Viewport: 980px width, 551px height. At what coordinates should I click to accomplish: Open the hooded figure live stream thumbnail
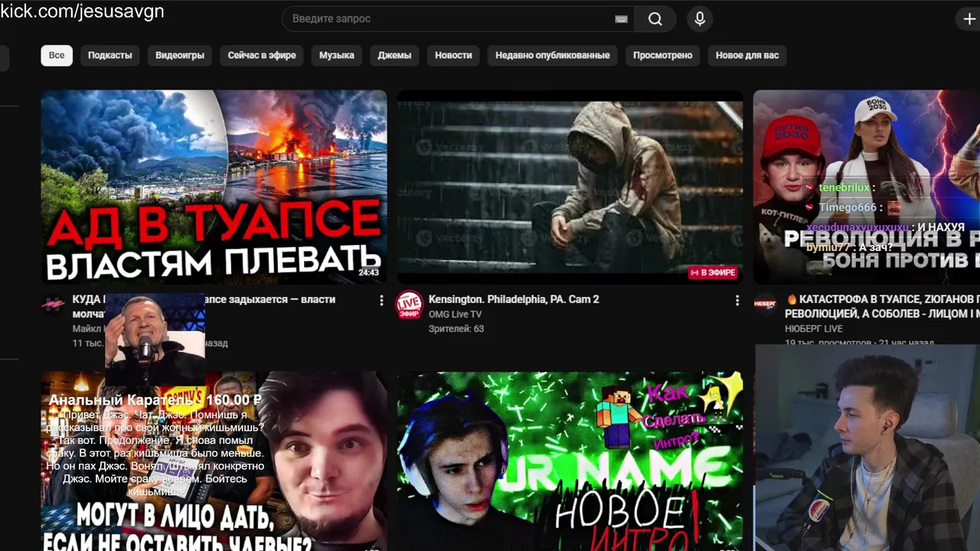pos(570,187)
